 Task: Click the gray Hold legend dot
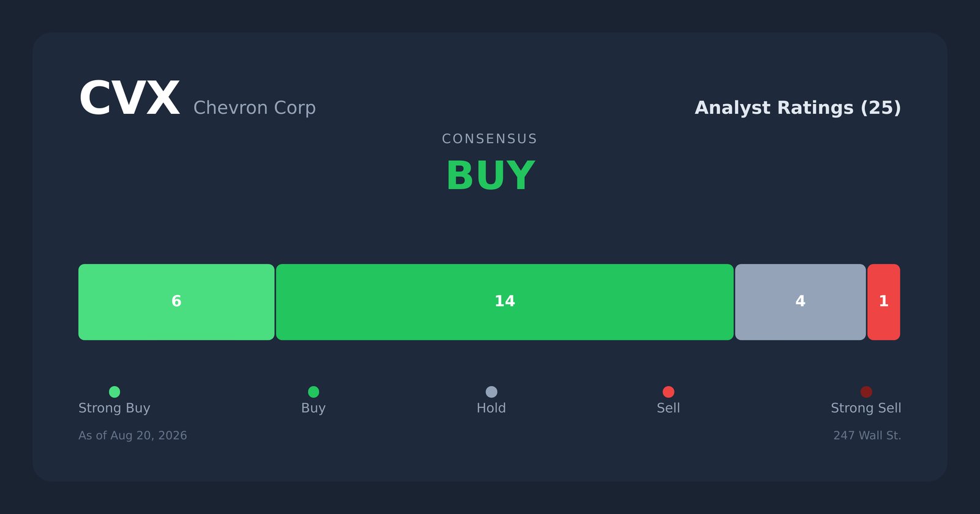pos(491,392)
